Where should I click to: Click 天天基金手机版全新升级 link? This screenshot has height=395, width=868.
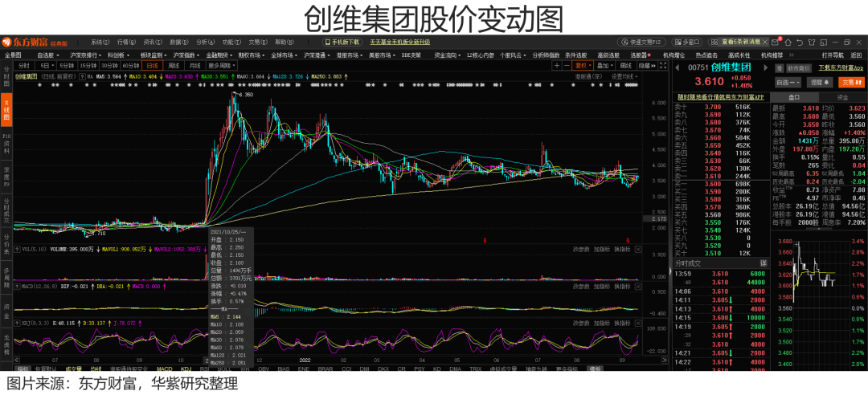coord(400,42)
